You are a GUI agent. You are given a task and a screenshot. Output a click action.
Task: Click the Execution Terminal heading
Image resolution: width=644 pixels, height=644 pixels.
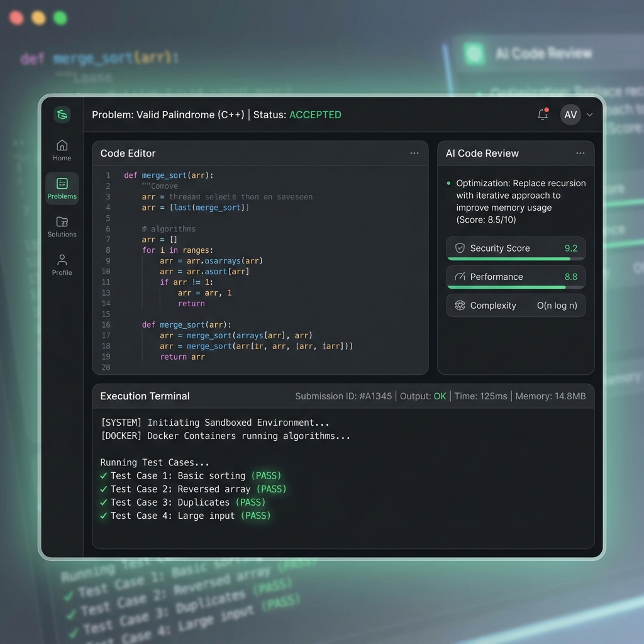(x=145, y=396)
